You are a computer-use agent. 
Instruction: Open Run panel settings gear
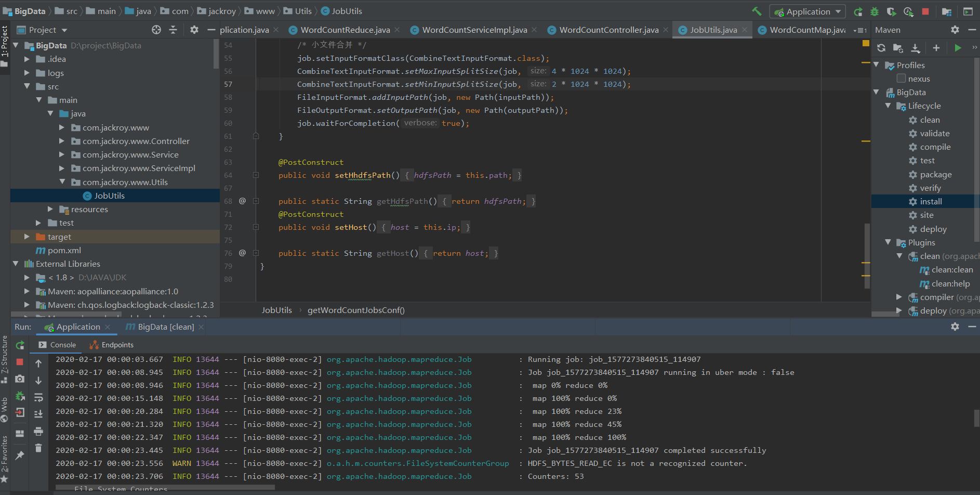pos(955,327)
